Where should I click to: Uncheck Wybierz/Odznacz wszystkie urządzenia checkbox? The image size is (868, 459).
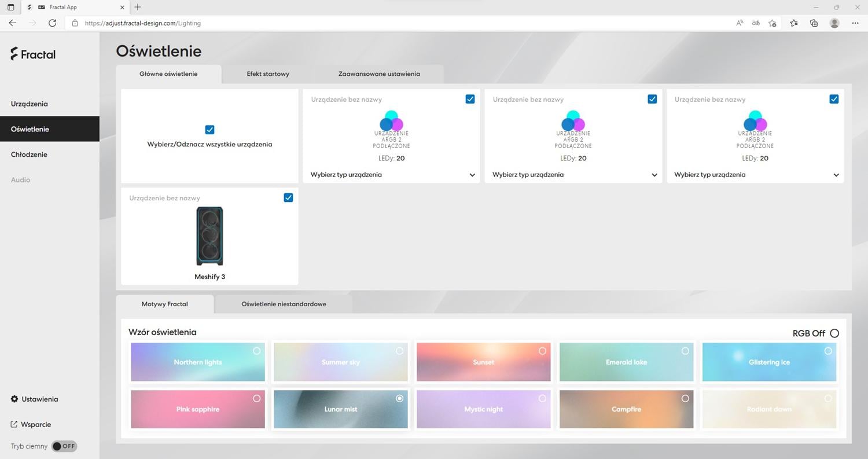[x=209, y=130]
